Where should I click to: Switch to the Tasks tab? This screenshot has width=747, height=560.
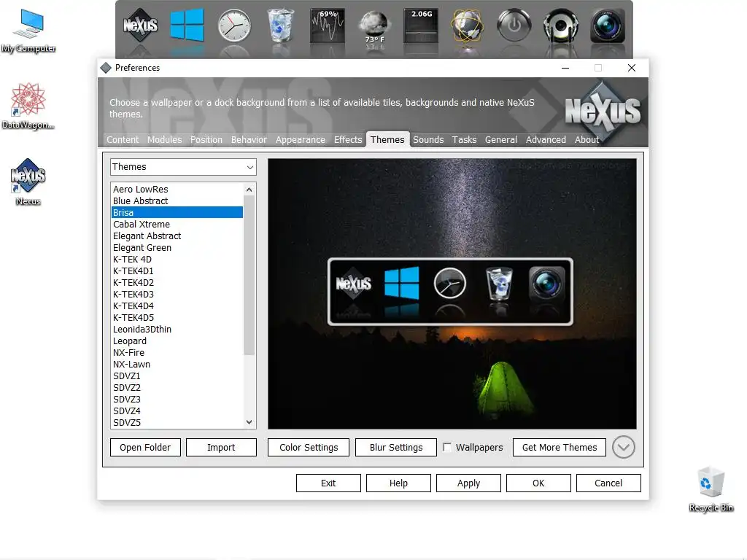click(464, 139)
